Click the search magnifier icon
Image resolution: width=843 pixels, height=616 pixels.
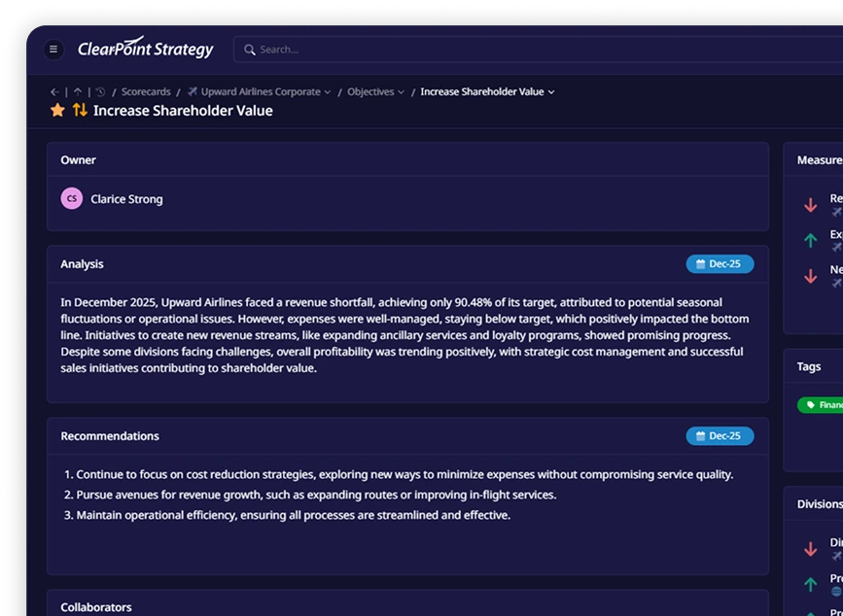tap(249, 50)
